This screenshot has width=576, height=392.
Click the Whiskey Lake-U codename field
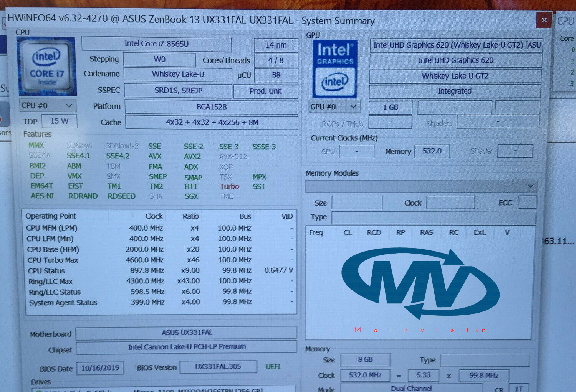click(x=178, y=74)
